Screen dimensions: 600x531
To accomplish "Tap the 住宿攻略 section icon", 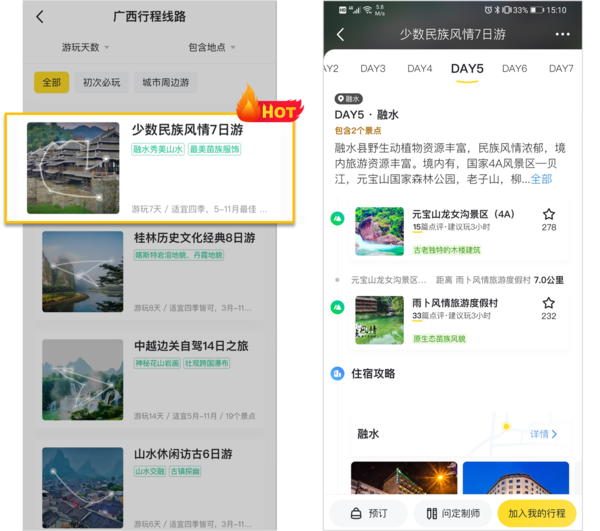I will [338, 374].
